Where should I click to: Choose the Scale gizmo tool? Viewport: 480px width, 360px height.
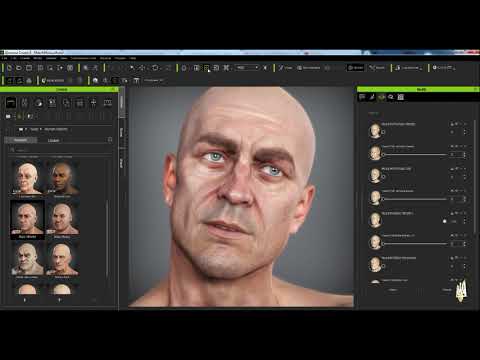[x=168, y=68]
